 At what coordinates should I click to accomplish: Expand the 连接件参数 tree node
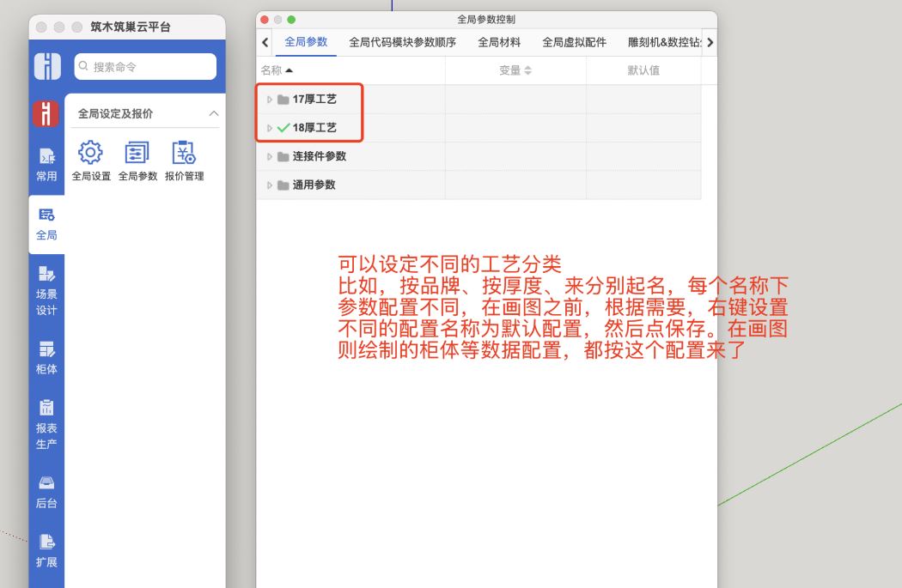coord(268,156)
